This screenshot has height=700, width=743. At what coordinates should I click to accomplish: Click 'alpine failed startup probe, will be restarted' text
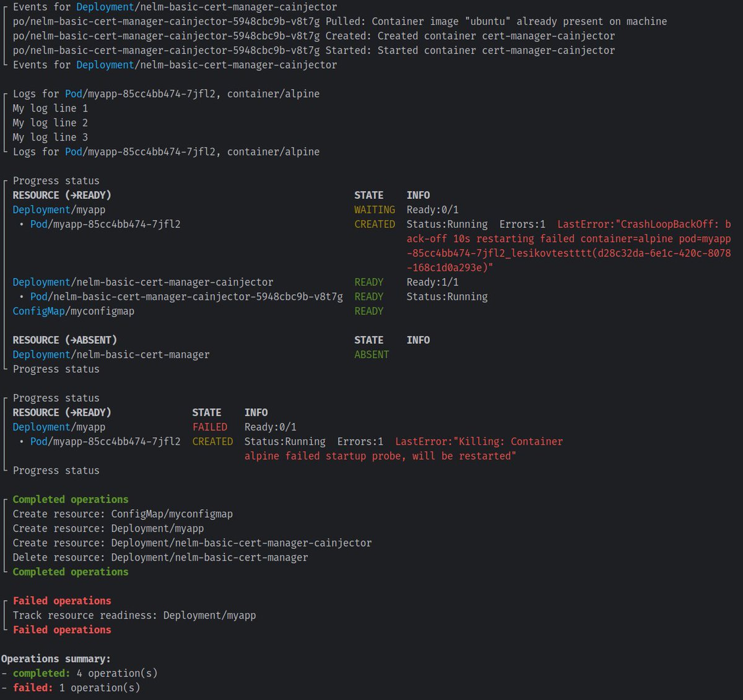click(x=380, y=456)
